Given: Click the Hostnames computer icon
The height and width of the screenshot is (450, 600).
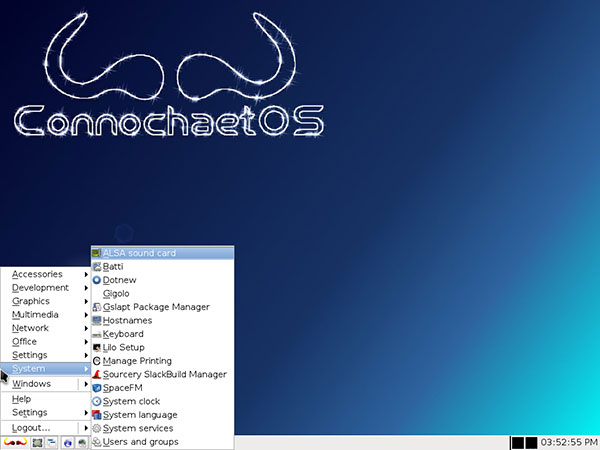Looking at the screenshot, I should (97, 320).
